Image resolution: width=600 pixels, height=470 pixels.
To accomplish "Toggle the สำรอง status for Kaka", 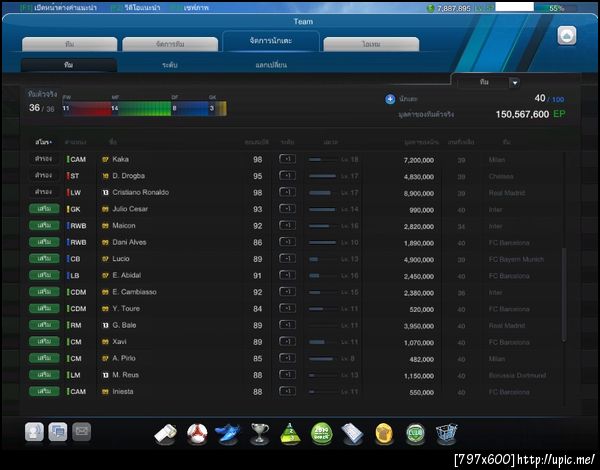I will coord(44,159).
